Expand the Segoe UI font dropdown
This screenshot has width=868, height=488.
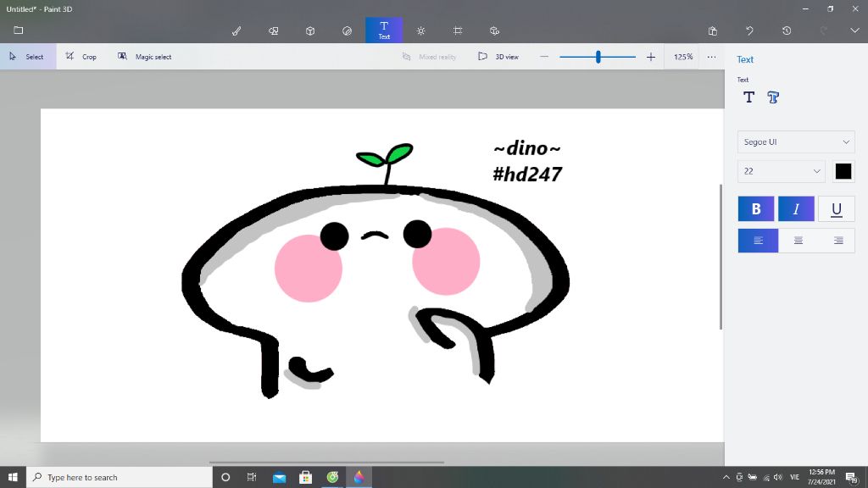(x=796, y=141)
